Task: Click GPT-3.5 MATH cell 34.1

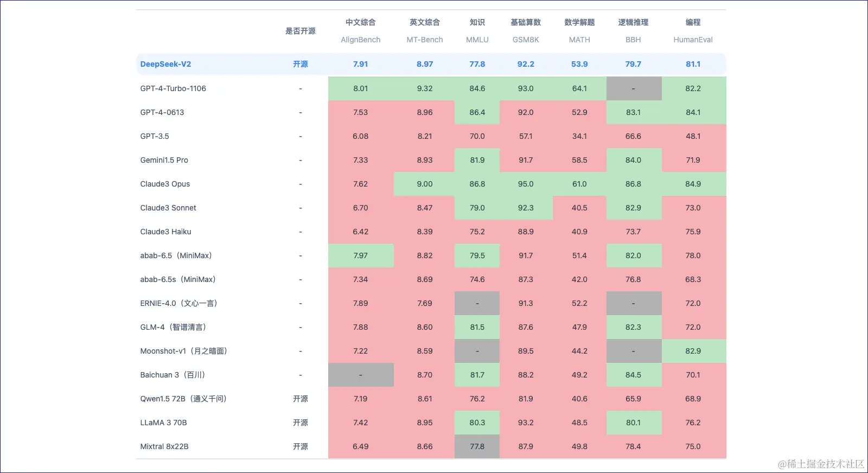Action: [579, 136]
